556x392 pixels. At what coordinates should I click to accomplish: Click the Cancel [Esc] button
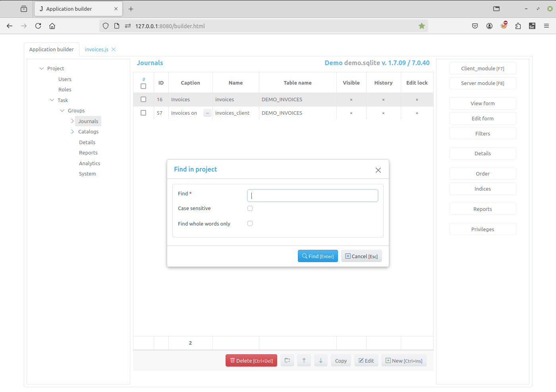361,256
